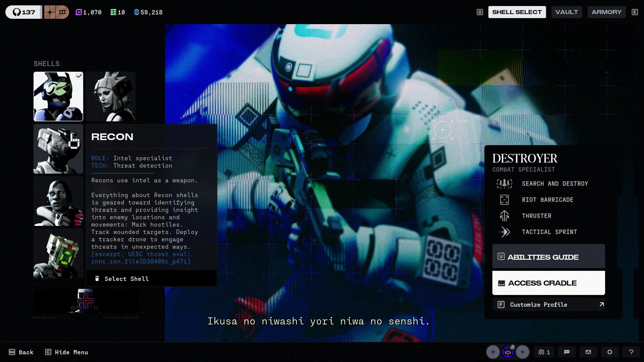Click the Customize Profile arrow icon
Image resolution: width=644 pixels, height=362 pixels.
pyautogui.click(x=601, y=304)
